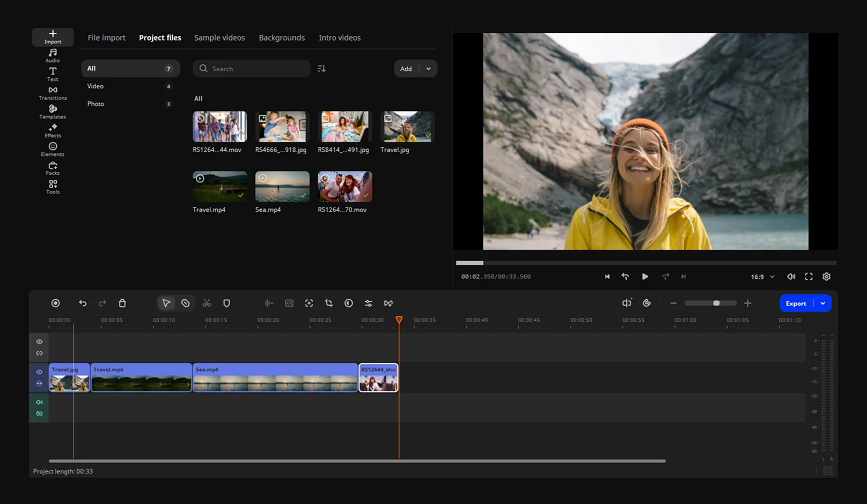The image size is (867, 504).
Task: Click the Search input field
Action: tap(252, 69)
